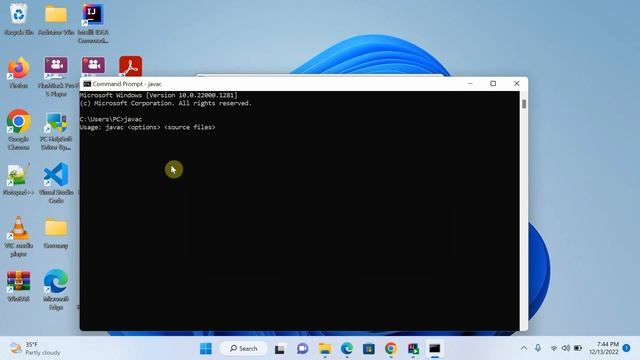Open File Explorer from the taskbar

point(325,349)
